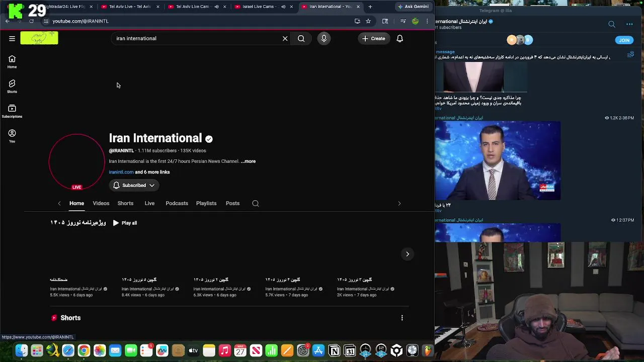Switch to the Videos channel tab
The height and width of the screenshot is (362, 644).
click(x=101, y=203)
